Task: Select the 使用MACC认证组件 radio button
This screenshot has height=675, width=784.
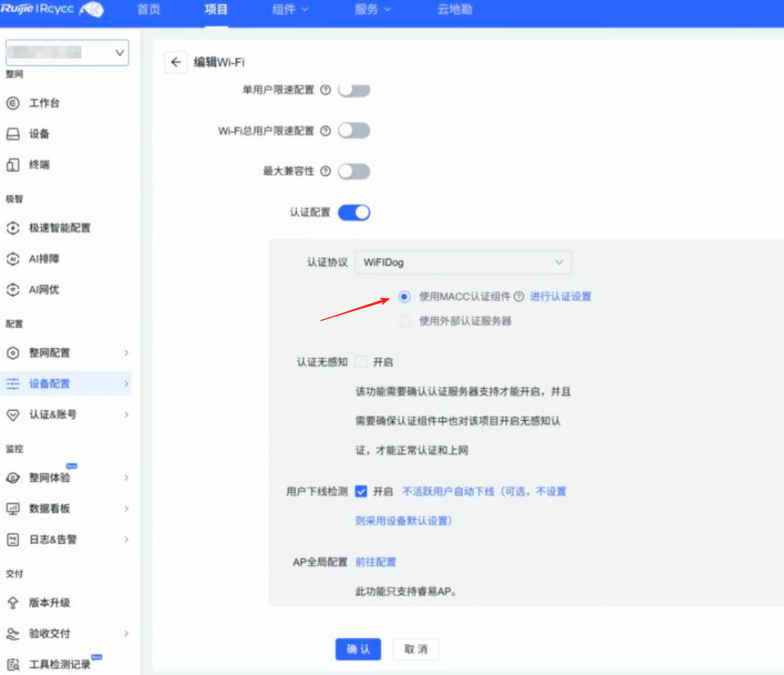Action: point(405,296)
